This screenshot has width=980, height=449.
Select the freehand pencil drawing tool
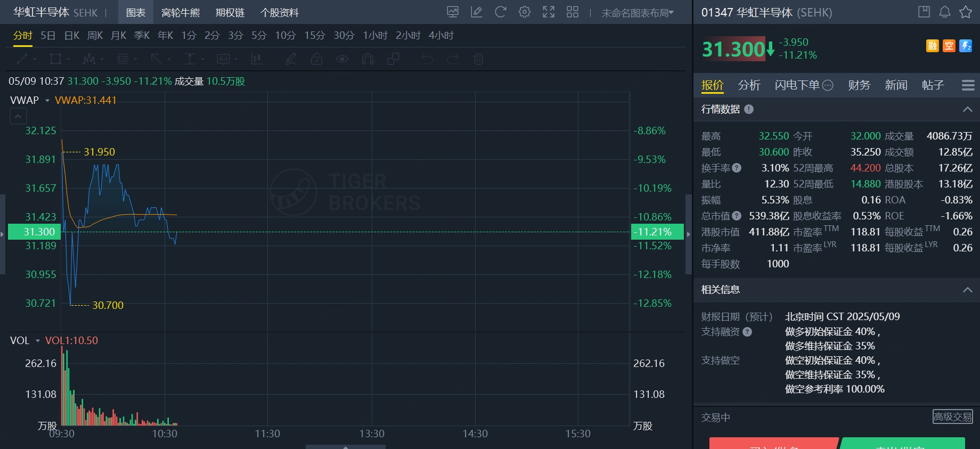point(291,59)
